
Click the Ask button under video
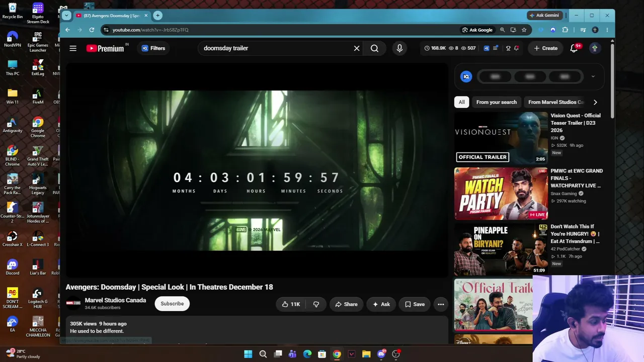381,304
